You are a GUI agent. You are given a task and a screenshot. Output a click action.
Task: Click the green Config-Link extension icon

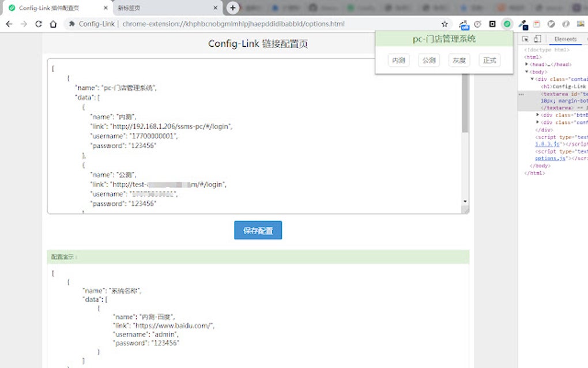click(507, 24)
